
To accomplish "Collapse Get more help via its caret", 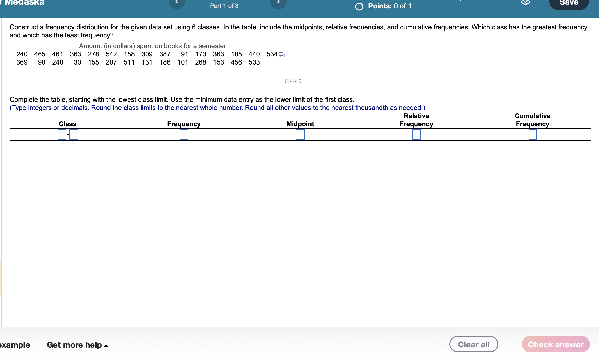I will 106,346.
